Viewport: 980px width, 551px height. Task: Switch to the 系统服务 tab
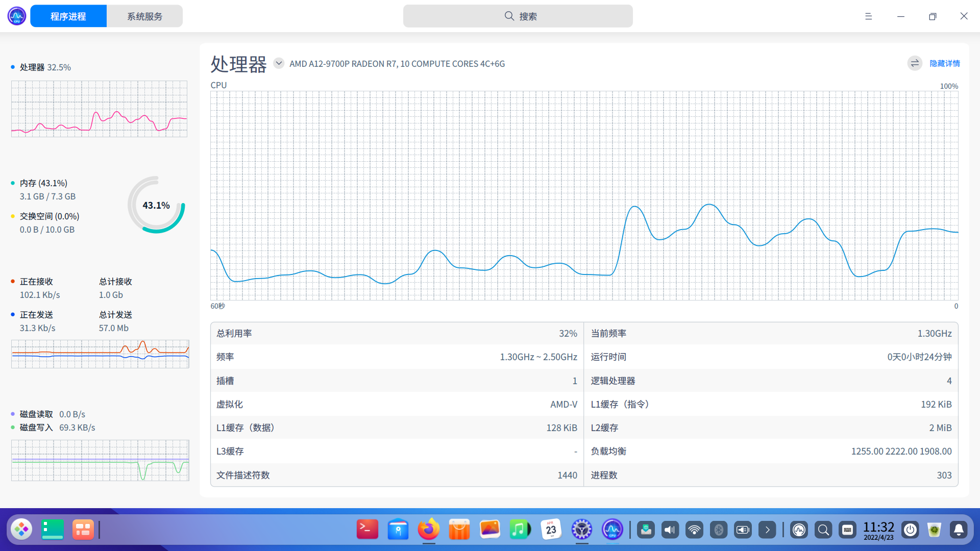pyautogui.click(x=144, y=16)
